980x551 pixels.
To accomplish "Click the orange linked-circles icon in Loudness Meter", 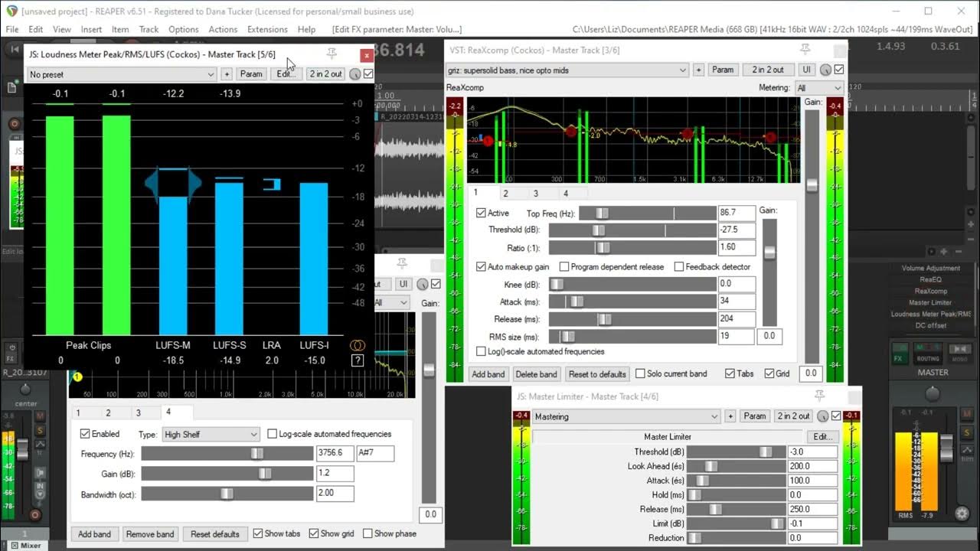I will tap(357, 345).
